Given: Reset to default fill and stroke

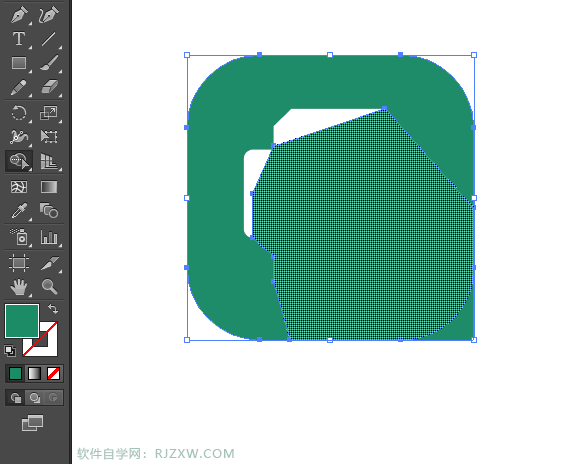Looking at the screenshot, I should coord(10,351).
